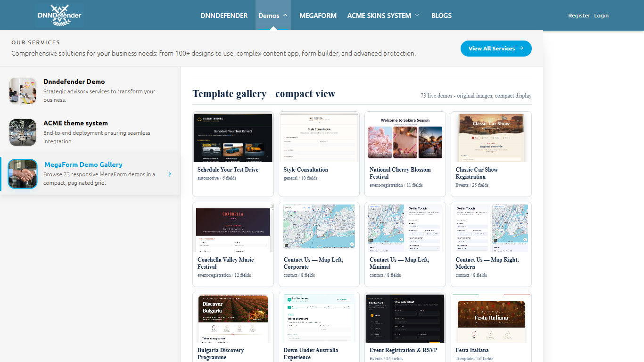Open the ACME theme system title link
The image size is (644, 362).
click(75, 123)
